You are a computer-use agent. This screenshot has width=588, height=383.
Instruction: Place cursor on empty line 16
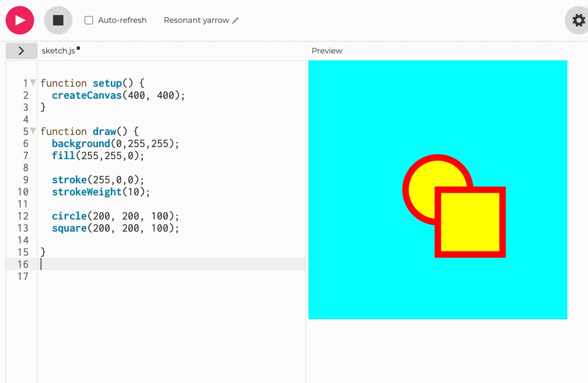pos(172,264)
